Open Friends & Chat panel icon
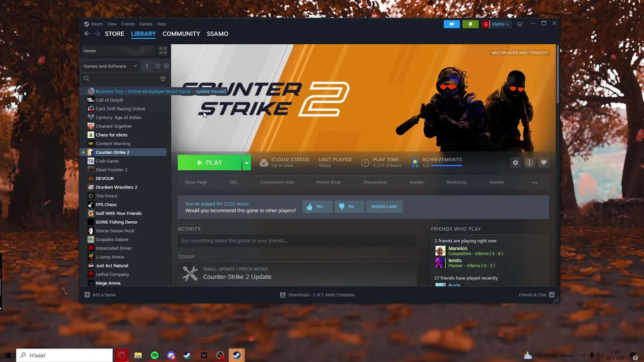This screenshot has height=362, width=644. (552, 295)
